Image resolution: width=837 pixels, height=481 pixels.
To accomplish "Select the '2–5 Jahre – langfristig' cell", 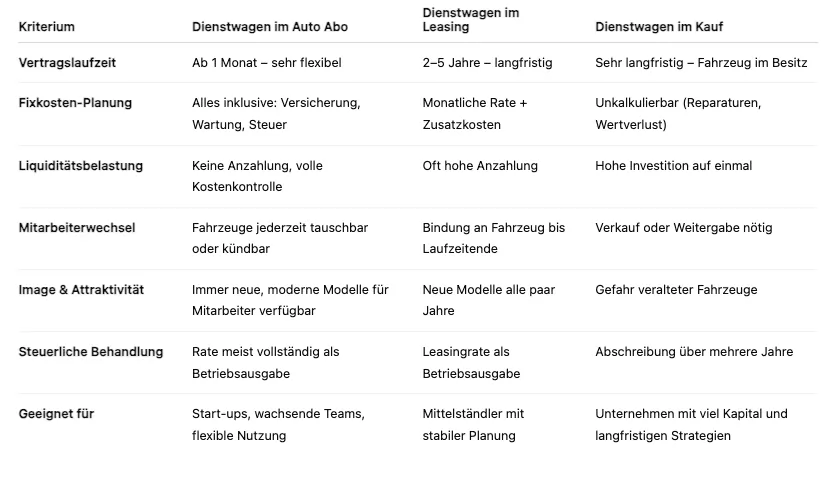I will (487, 62).
